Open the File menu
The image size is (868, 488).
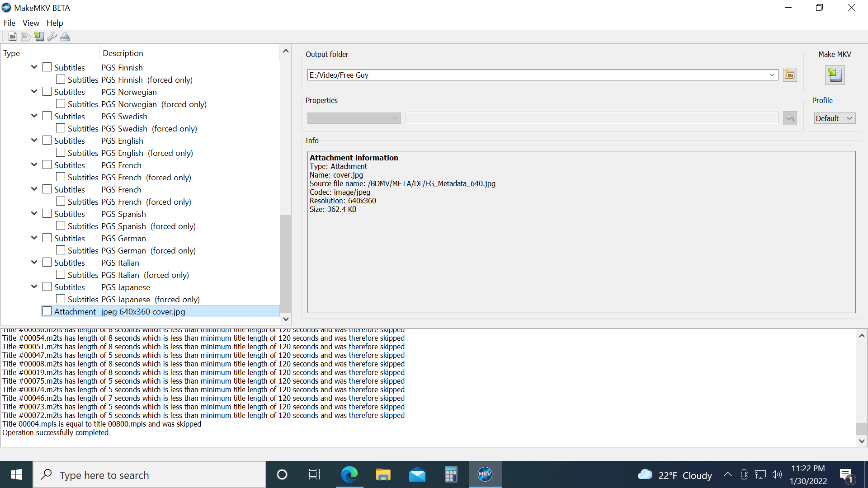(9, 23)
